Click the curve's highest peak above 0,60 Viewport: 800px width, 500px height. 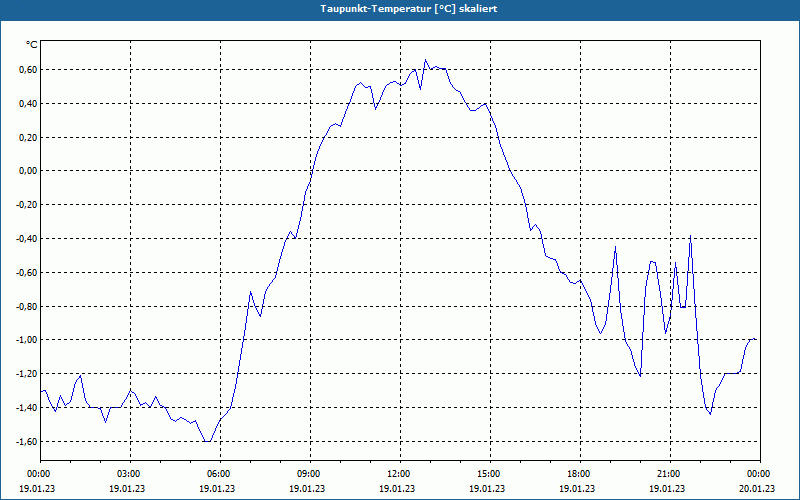pyautogui.click(x=426, y=60)
